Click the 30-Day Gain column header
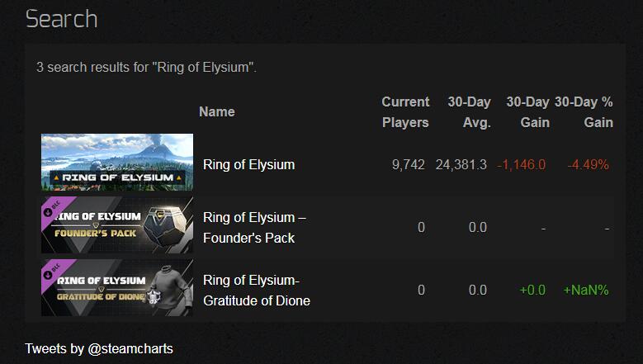The image size is (643, 364). [527, 112]
